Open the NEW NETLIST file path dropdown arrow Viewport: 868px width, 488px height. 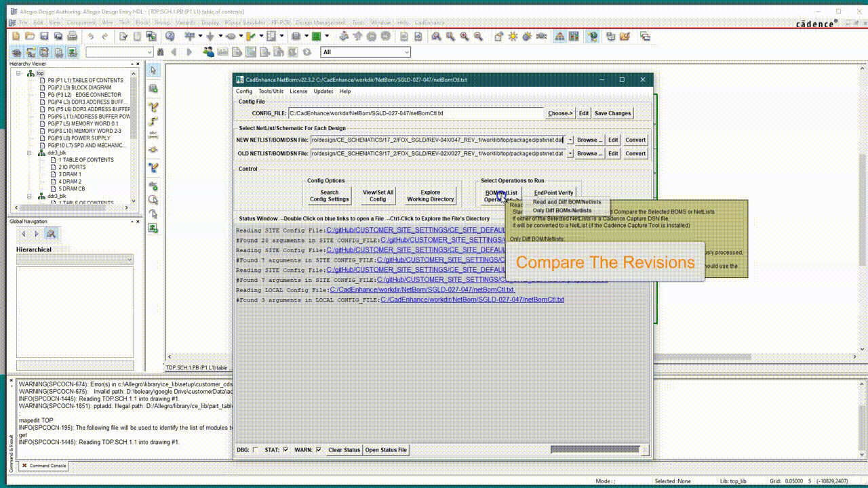click(570, 140)
